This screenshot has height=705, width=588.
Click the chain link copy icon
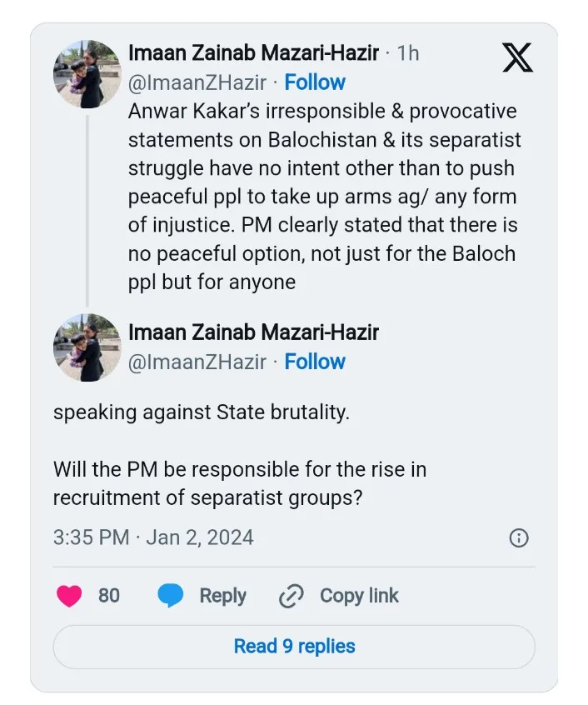pos(292,596)
